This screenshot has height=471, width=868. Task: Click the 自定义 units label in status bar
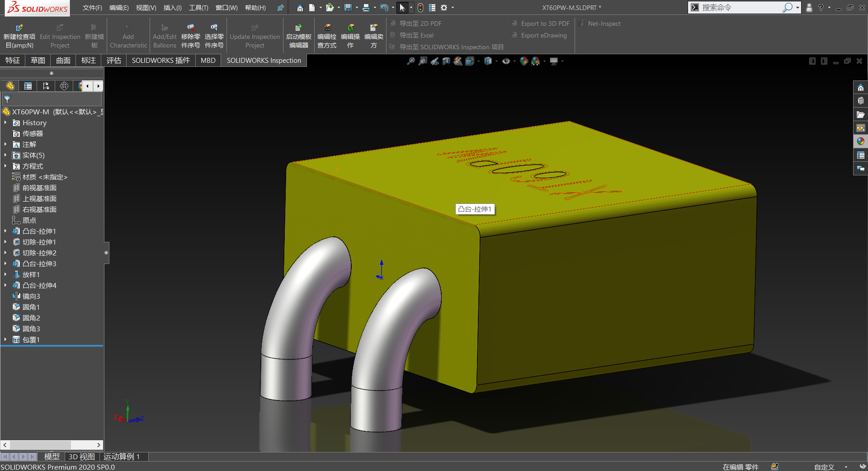824,467
